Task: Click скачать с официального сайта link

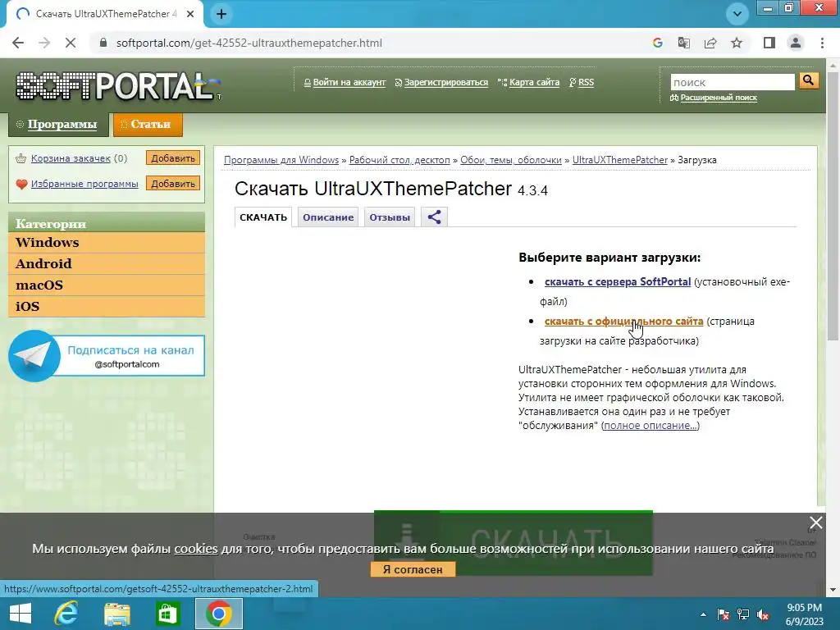Action: click(x=623, y=322)
